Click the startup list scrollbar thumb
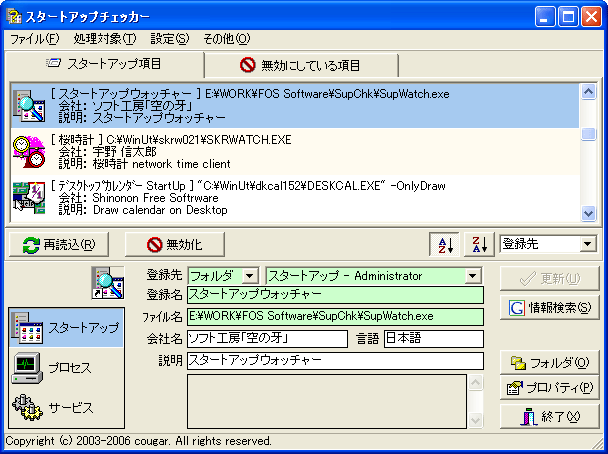 (x=588, y=134)
